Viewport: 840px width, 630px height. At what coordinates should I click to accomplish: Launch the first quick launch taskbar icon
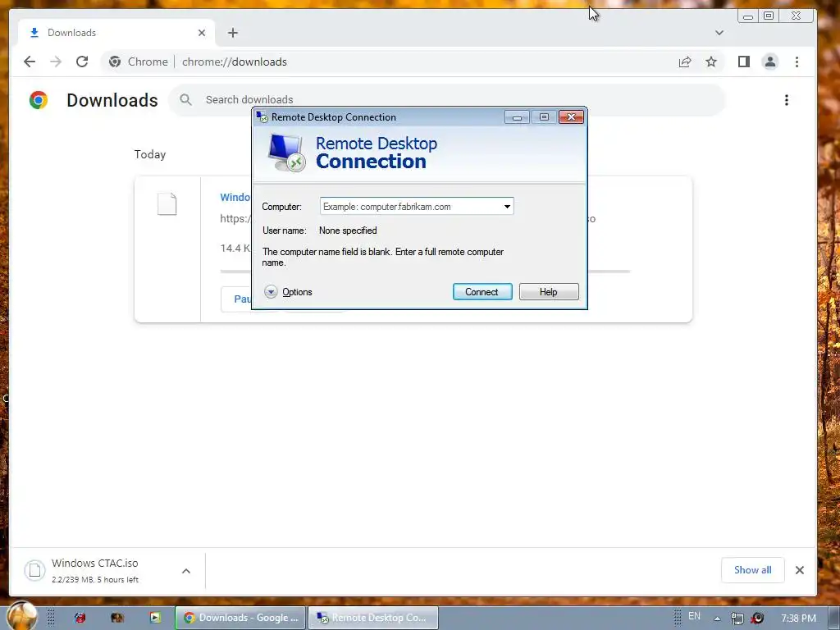point(80,618)
